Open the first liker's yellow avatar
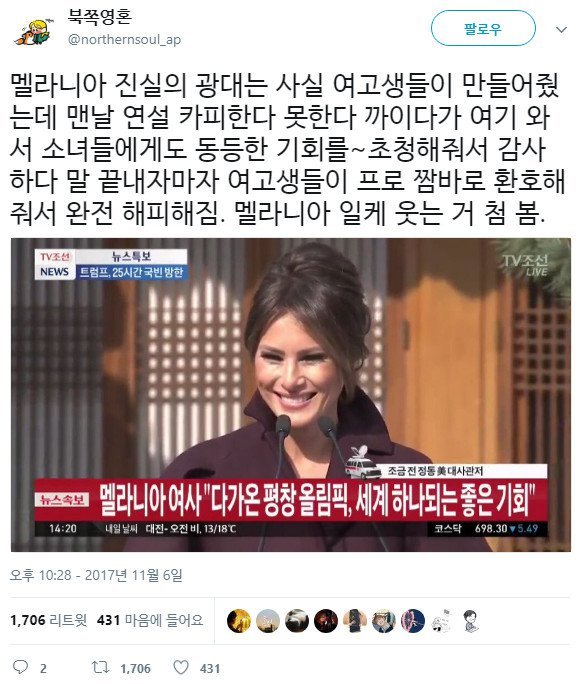Screen dimensions: 588x684 pyautogui.click(x=239, y=621)
